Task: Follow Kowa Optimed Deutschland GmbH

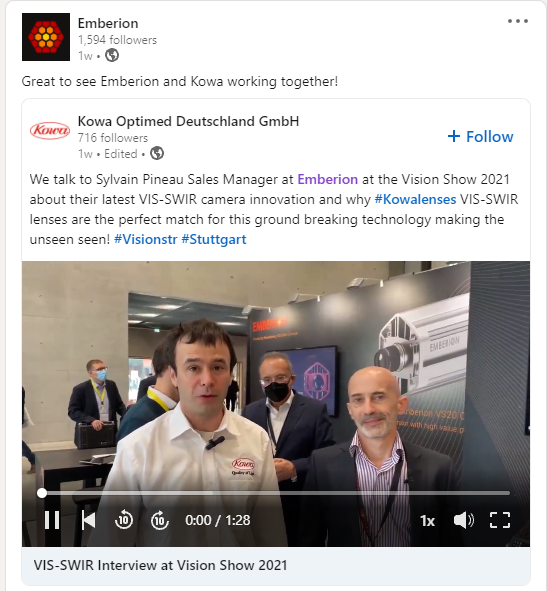Action: click(x=480, y=136)
